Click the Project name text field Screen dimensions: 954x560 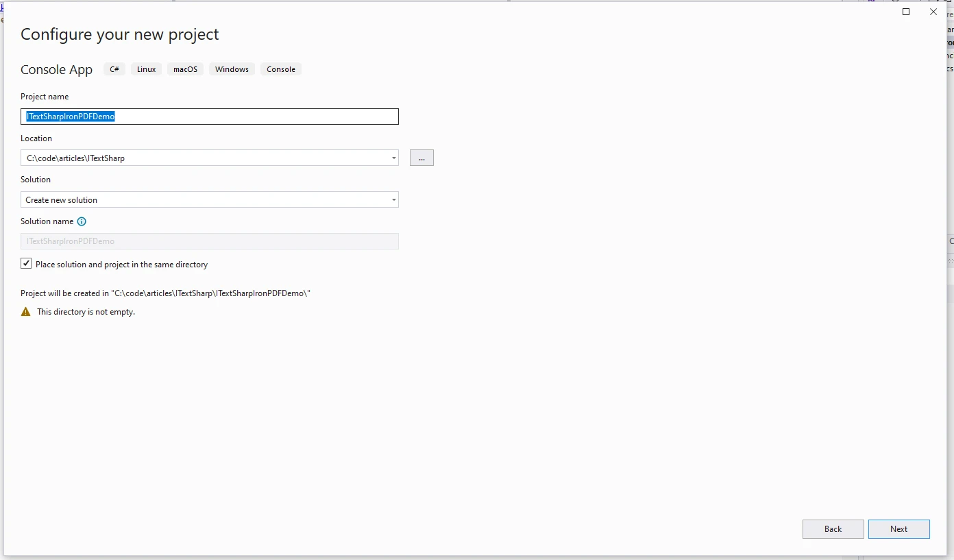(209, 117)
